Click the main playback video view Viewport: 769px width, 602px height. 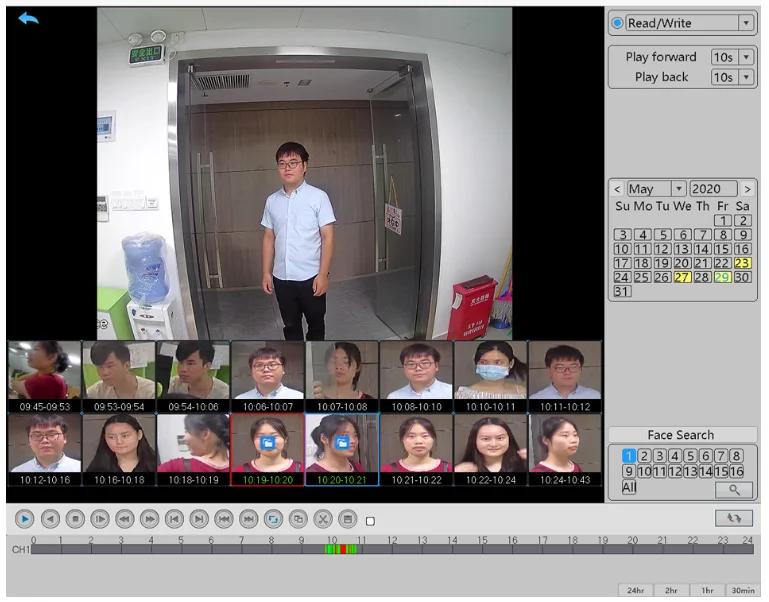[x=305, y=173]
